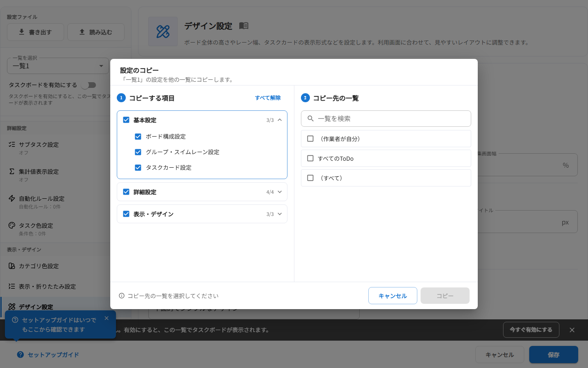Open タスク色設定 in the sidebar
Viewport: 588px width, 368px height.
pos(55,229)
